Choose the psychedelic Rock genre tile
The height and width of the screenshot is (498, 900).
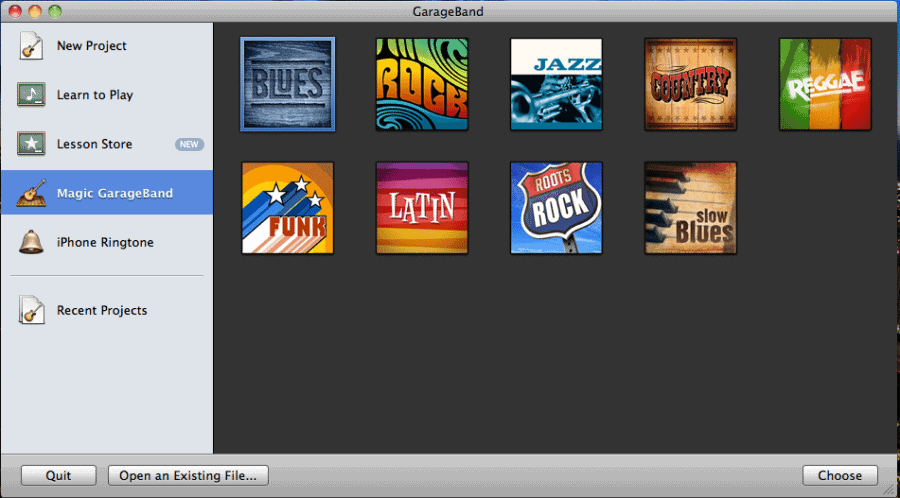click(x=422, y=84)
